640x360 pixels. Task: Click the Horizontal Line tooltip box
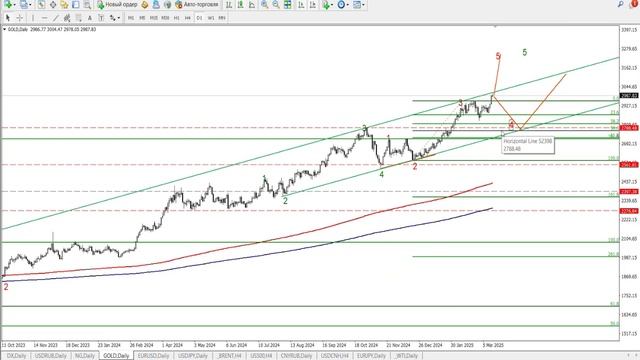tap(528, 145)
